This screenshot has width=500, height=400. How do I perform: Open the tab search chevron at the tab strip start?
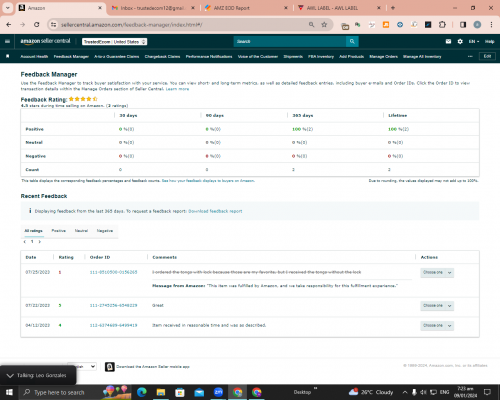point(7,8)
